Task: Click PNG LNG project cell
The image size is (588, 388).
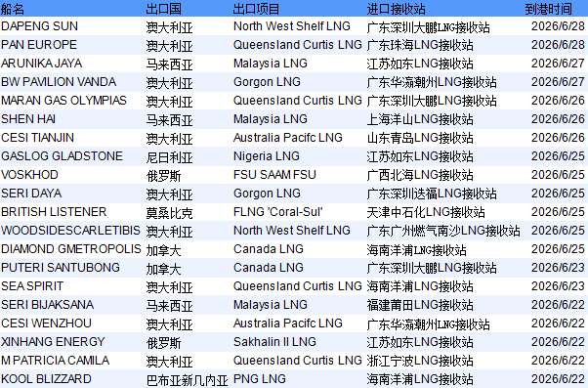Action: point(260,379)
